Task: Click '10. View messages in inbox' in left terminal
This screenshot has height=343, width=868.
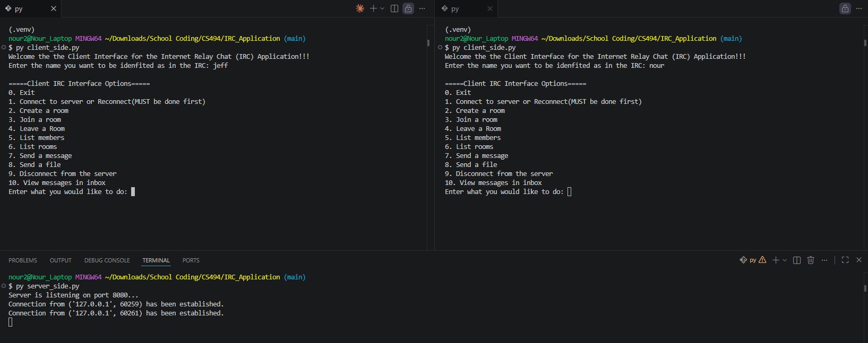Action: (x=57, y=183)
